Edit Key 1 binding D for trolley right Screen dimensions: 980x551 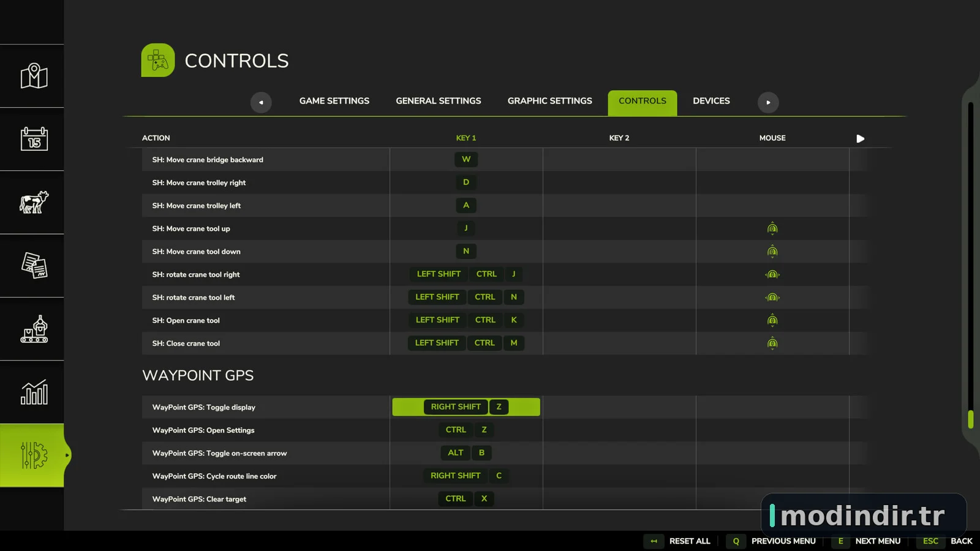(x=466, y=182)
